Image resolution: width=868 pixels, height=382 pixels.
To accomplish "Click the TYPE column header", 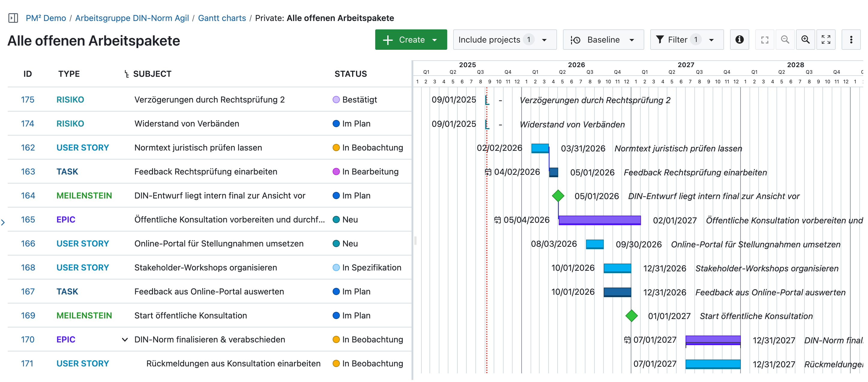I will tap(69, 74).
